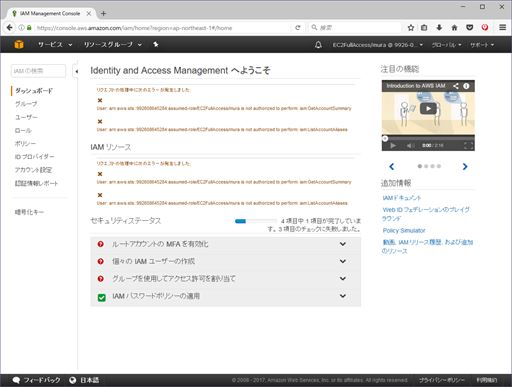Go back with browser back arrow

pos(10,28)
